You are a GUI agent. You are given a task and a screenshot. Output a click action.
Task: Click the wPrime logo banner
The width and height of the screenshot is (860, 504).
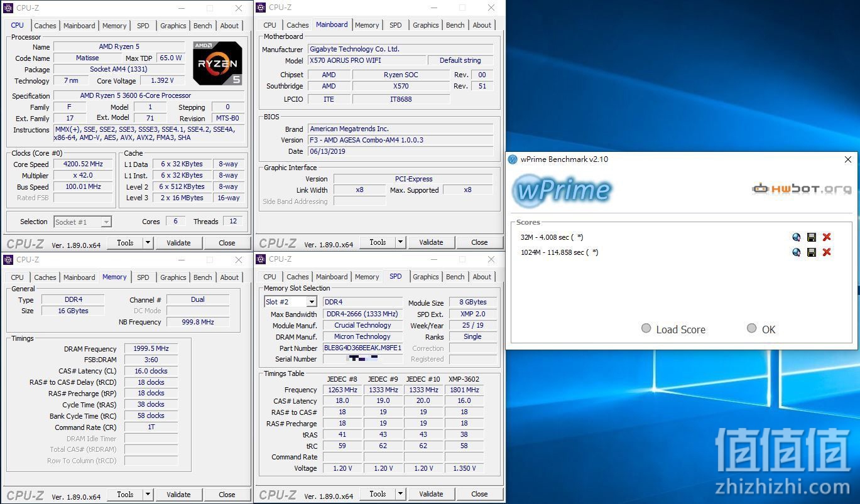[562, 190]
